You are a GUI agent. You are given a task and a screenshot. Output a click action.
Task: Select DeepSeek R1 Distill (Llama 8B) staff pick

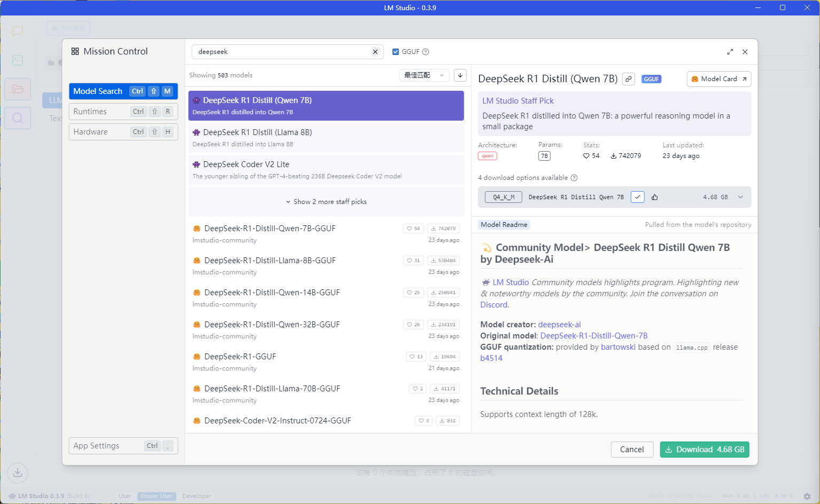pos(326,138)
